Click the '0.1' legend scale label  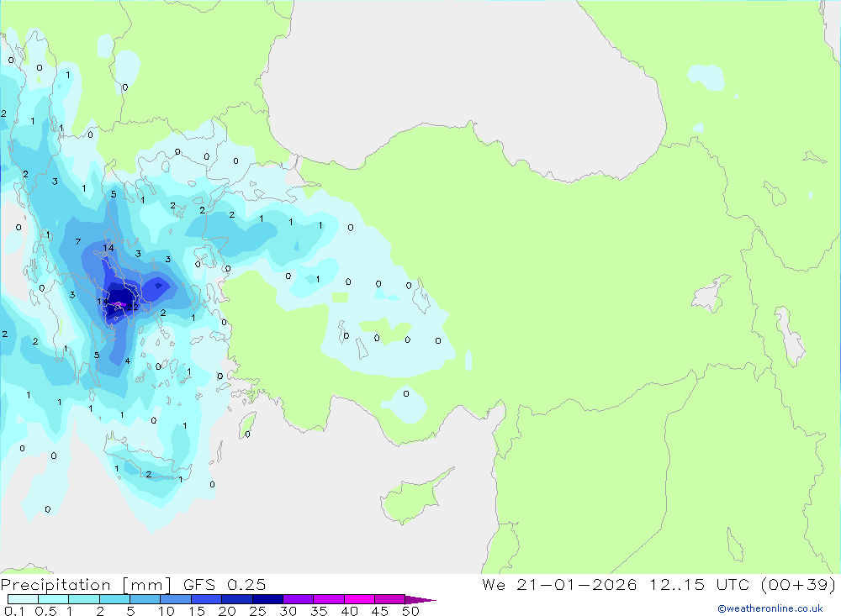[14, 611]
